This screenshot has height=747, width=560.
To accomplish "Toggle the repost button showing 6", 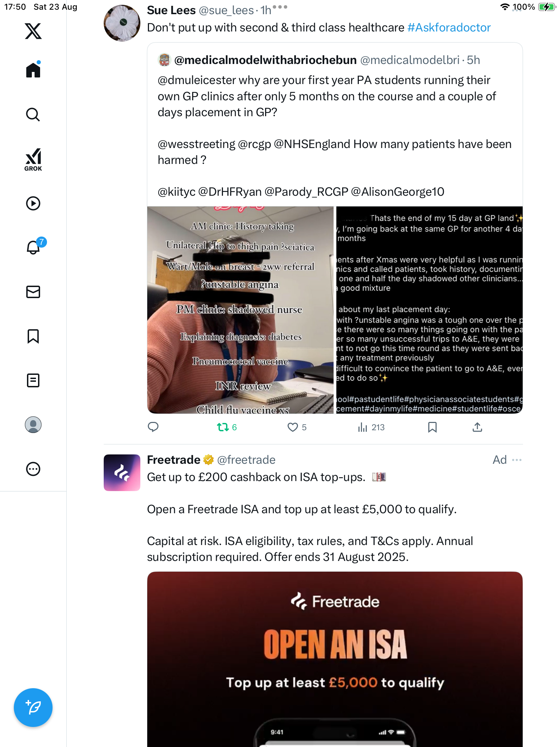I will (x=227, y=427).
